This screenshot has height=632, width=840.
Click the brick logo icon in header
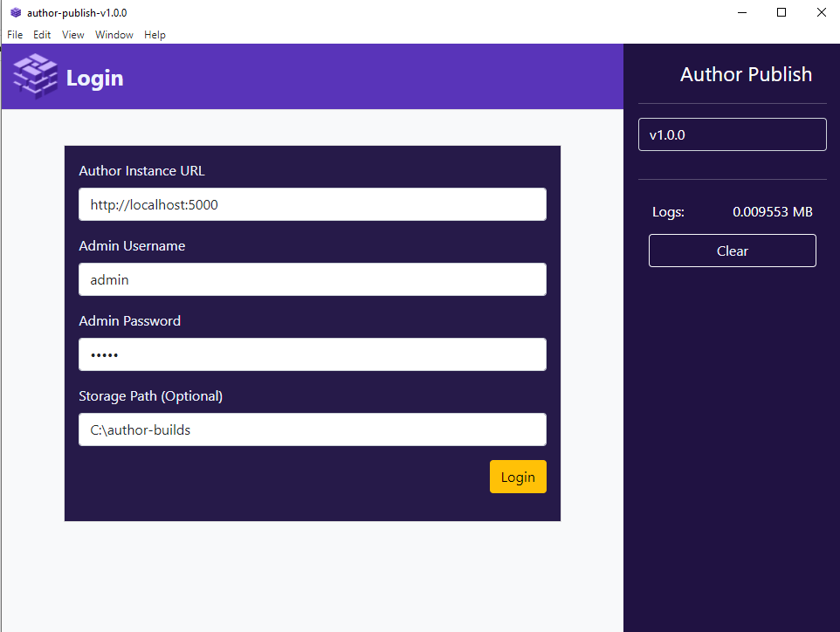coord(35,77)
